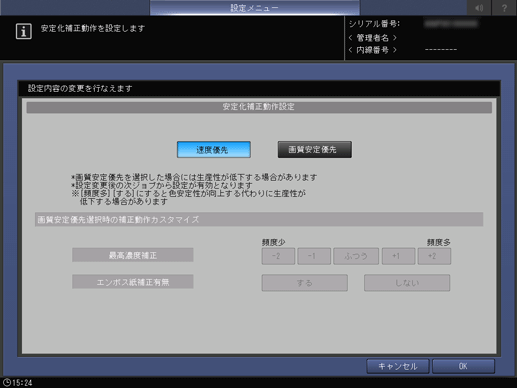517x388 pixels.
Task: Choose frequency level -1
Action: pyautogui.click(x=314, y=256)
